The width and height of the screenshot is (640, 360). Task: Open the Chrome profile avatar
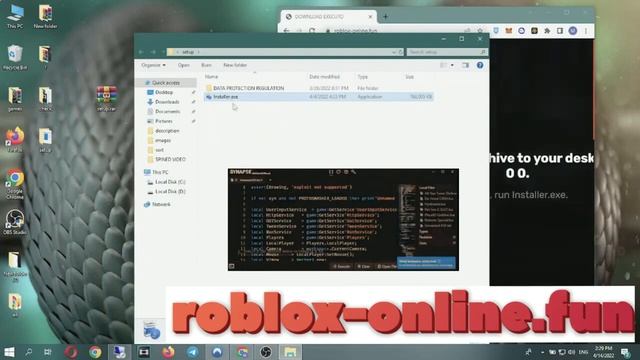tap(573, 31)
